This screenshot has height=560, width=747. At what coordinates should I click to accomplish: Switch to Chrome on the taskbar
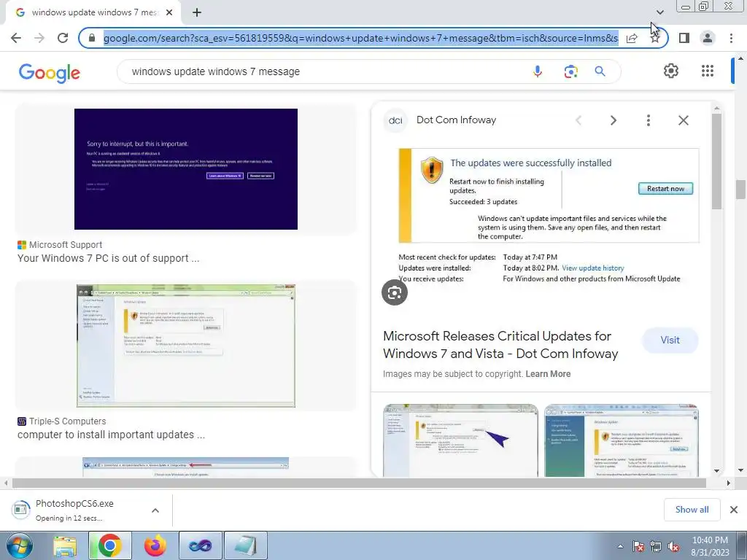coord(109,545)
